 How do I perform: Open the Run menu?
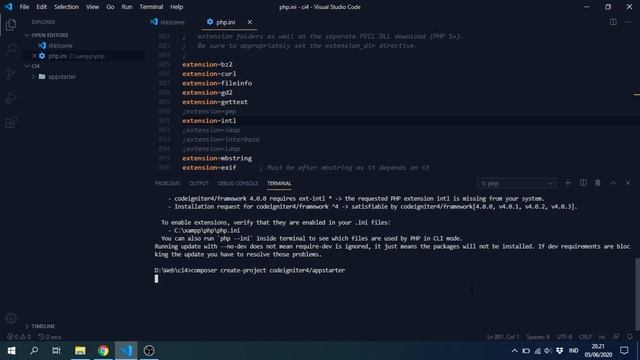pos(127,7)
